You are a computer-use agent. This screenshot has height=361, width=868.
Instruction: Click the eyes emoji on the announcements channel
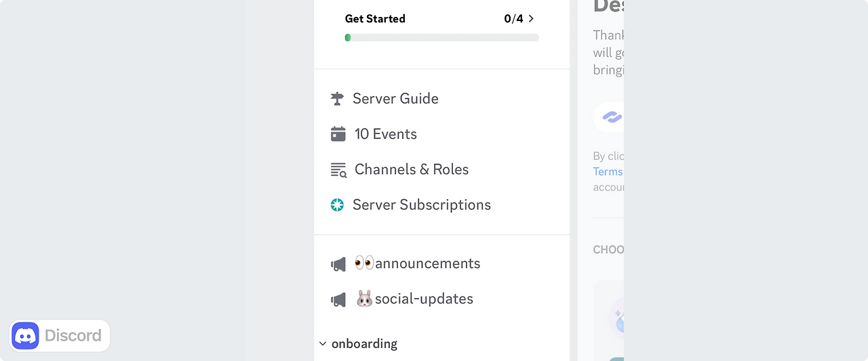(364, 263)
